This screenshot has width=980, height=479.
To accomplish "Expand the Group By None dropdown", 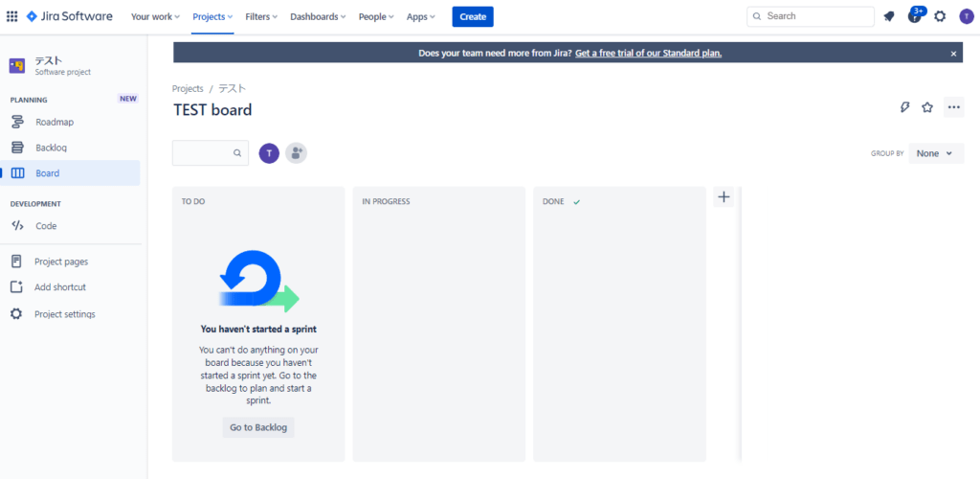I will [935, 153].
